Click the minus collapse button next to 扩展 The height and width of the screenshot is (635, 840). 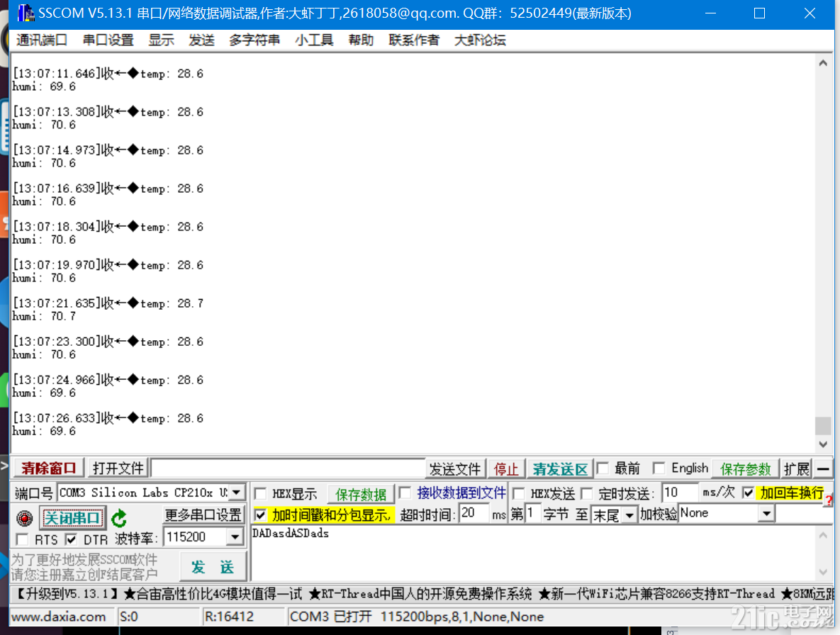pyautogui.click(x=824, y=469)
